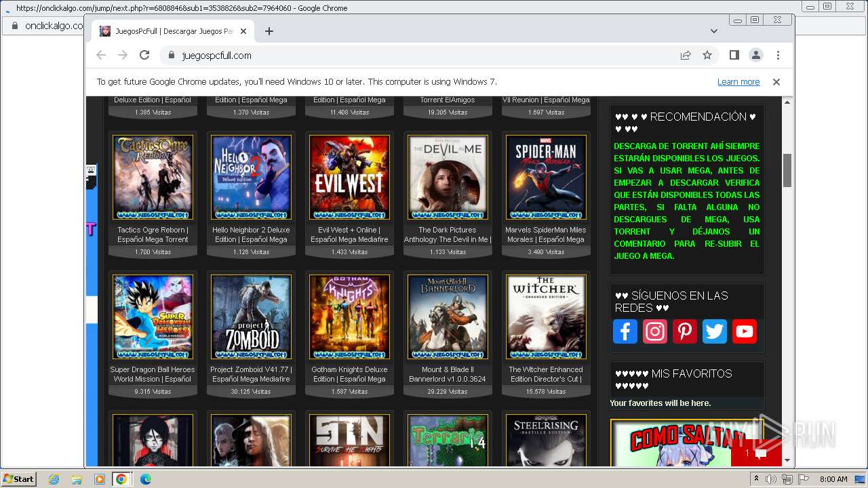Image resolution: width=868 pixels, height=488 pixels.
Task: Open Terraria 1.4 cover
Action: point(448,441)
